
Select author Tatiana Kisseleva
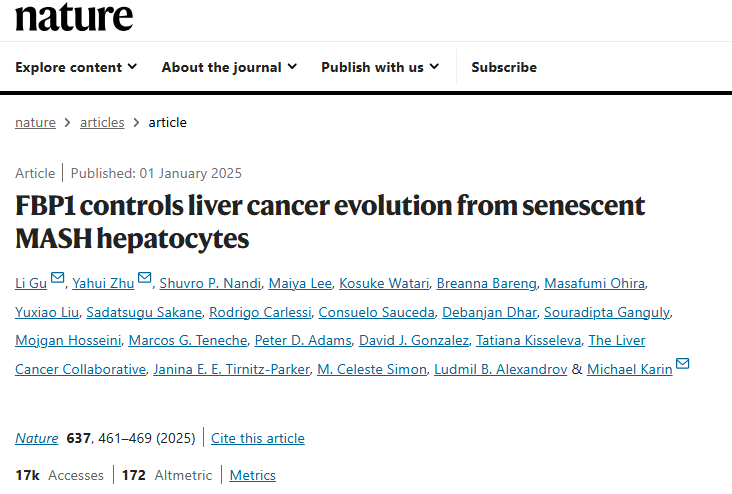tap(525, 341)
